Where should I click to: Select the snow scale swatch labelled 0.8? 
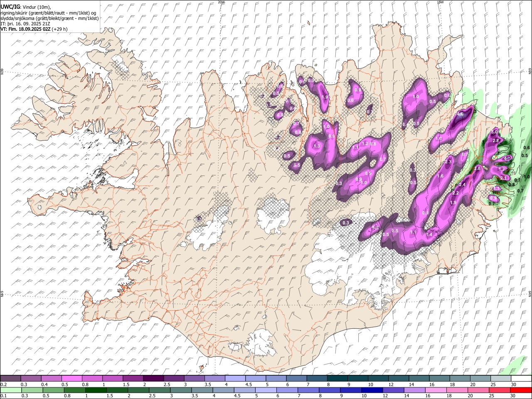click(x=92, y=378)
